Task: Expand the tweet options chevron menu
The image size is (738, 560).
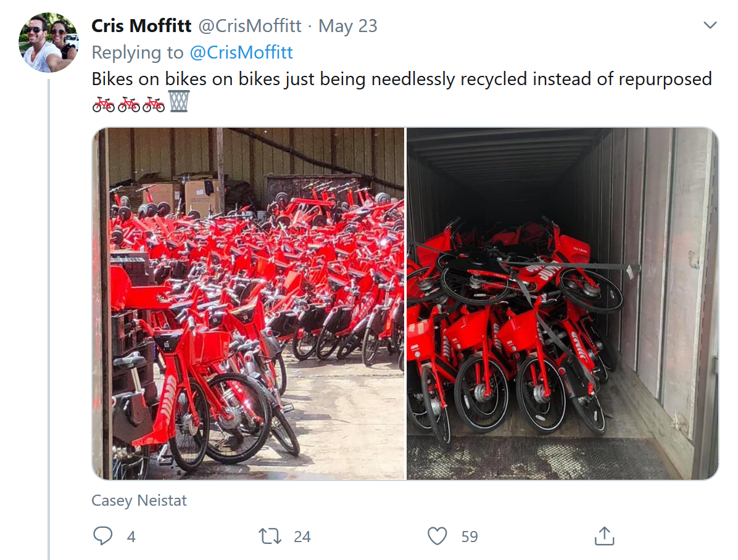Action: (x=710, y=25)
